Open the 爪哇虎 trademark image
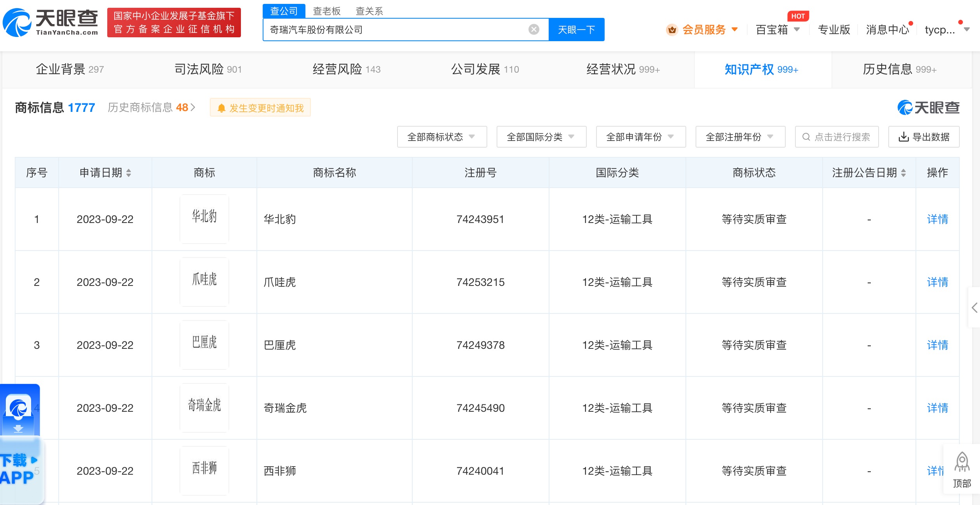This screenshot has width=980, height=505. (x=204, y=282)
